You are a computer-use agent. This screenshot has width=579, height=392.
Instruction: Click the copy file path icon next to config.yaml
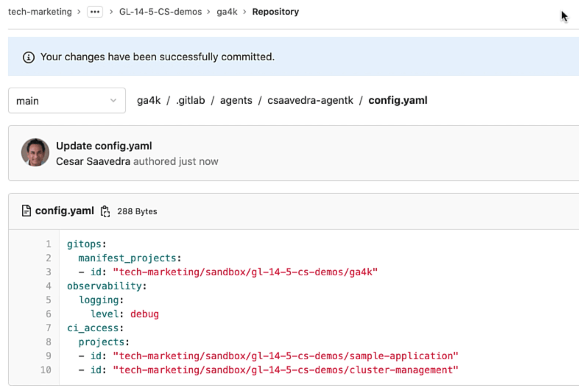pos(105,211)
